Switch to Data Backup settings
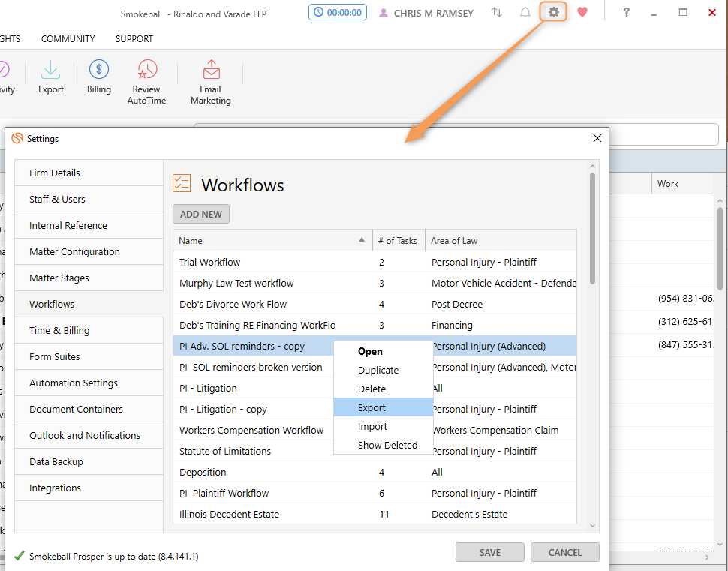Screen dimensions: 728x571 pyautogui.click(x=56, y=461)
